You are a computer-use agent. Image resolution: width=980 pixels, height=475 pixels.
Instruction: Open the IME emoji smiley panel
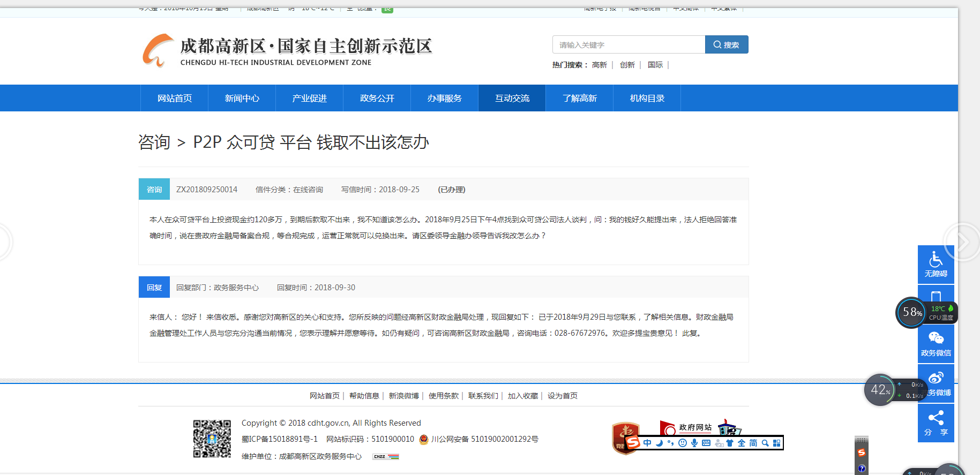click(682, 443)
